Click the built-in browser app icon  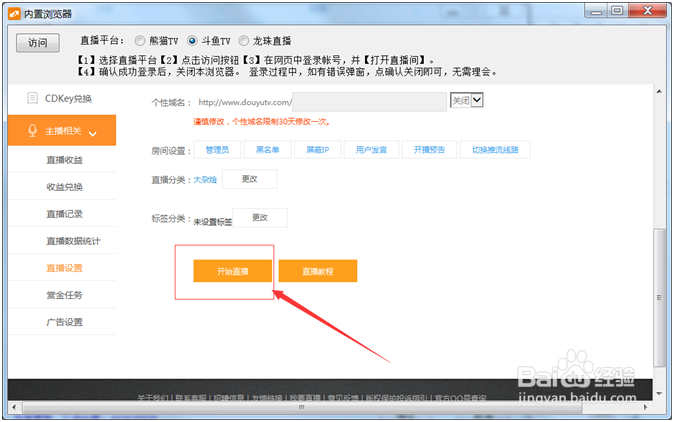pos(14,14)
